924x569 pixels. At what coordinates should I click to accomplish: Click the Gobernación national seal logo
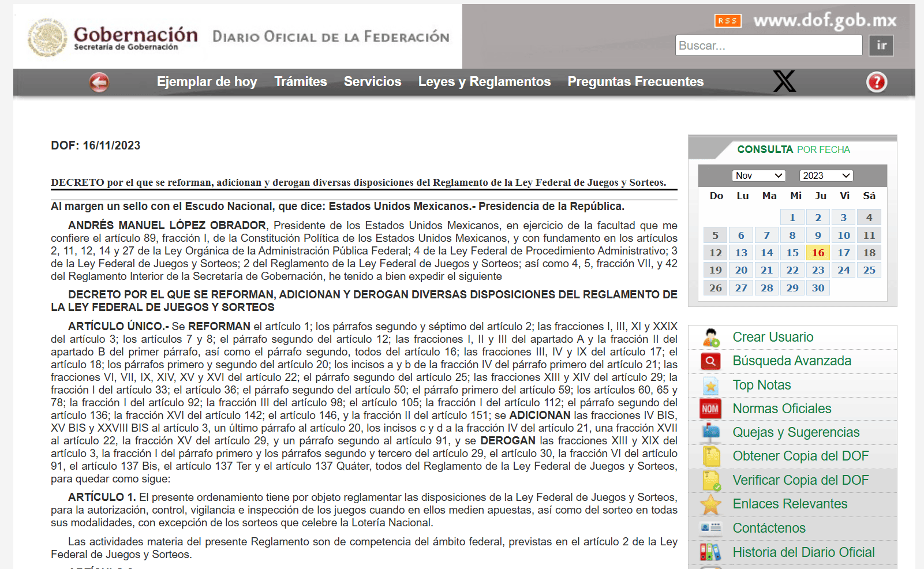(48, 38)
